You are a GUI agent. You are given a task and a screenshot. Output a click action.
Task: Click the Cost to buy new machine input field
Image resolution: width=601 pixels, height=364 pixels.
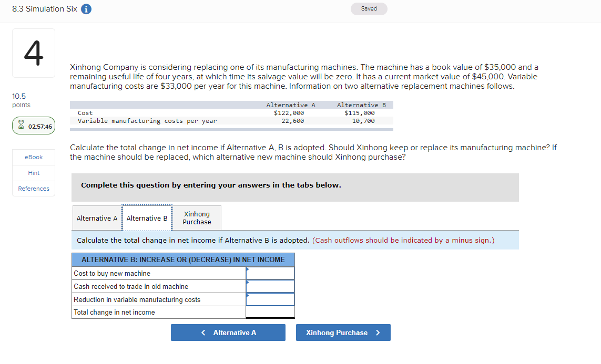[x=270, y=273]
